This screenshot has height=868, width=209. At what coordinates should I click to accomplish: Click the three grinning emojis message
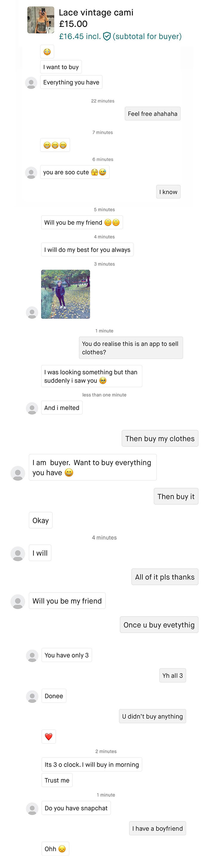pos(55,145)
